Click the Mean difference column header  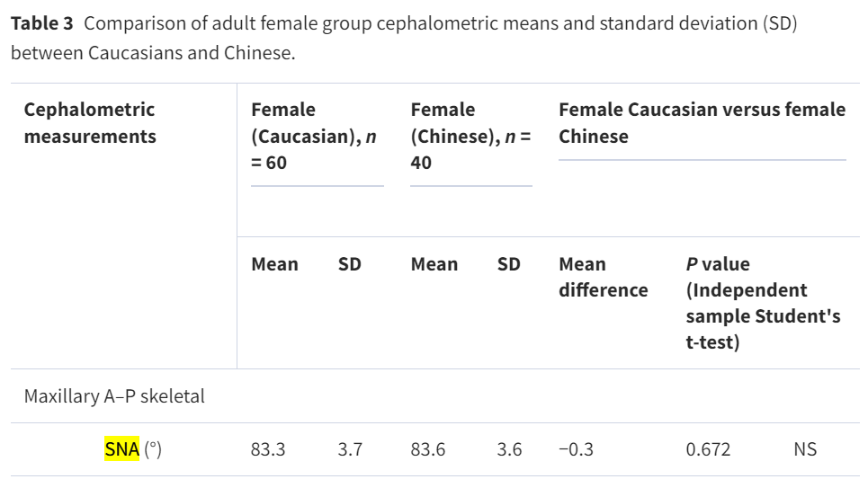point(603,277)
